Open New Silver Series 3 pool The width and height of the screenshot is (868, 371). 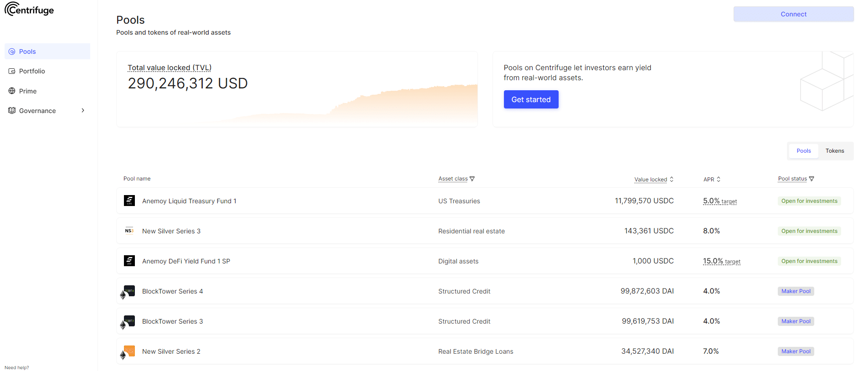pyautogui.click(x=485, y=231)
